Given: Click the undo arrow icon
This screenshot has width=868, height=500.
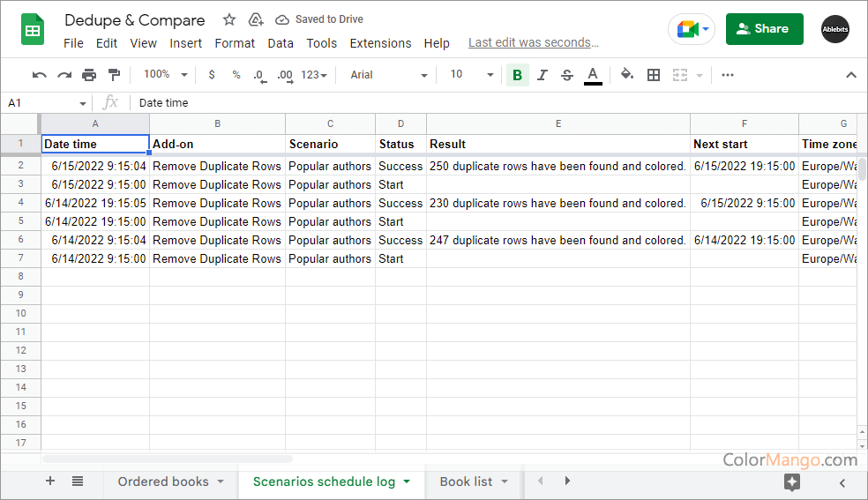Looking at the screenshot, I should pos(39,75).
